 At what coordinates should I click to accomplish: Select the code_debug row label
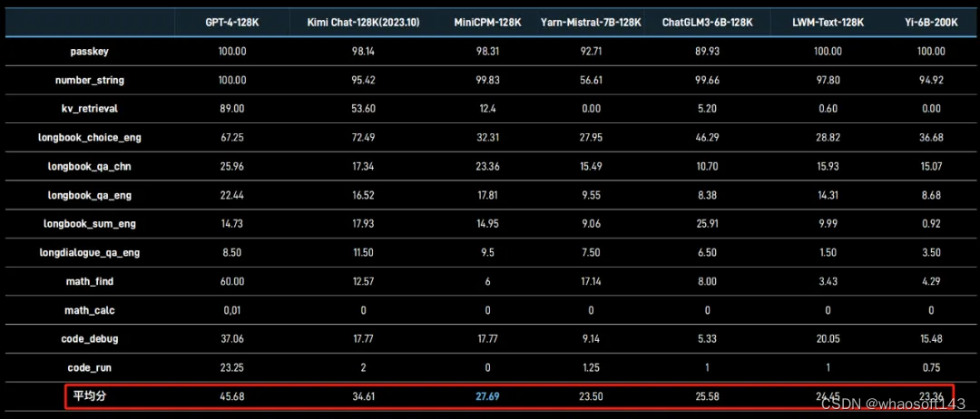click(x=89, y=339)
